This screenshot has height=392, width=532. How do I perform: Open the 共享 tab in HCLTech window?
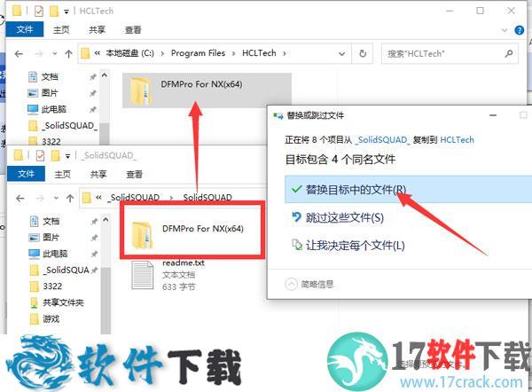(97, 30)
